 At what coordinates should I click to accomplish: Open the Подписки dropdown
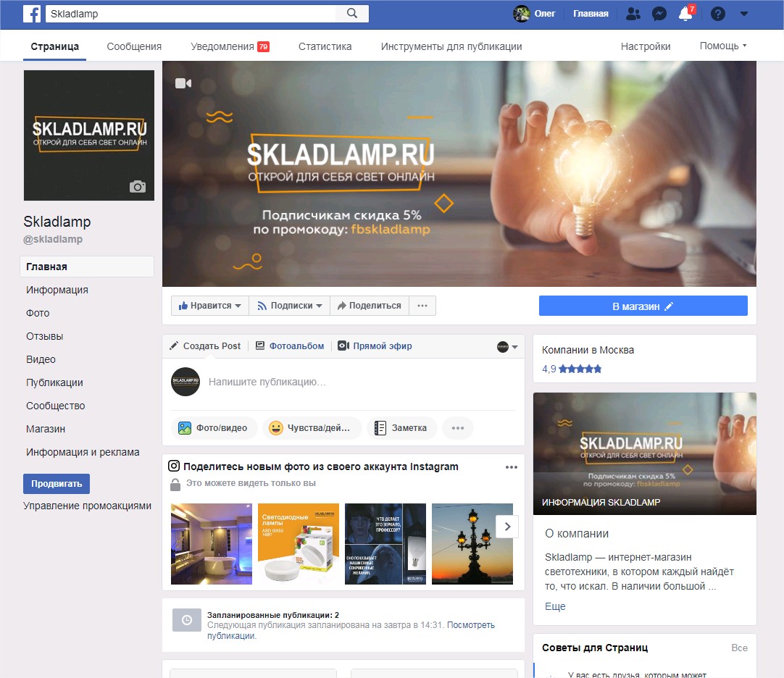click(x=290, y=306)
